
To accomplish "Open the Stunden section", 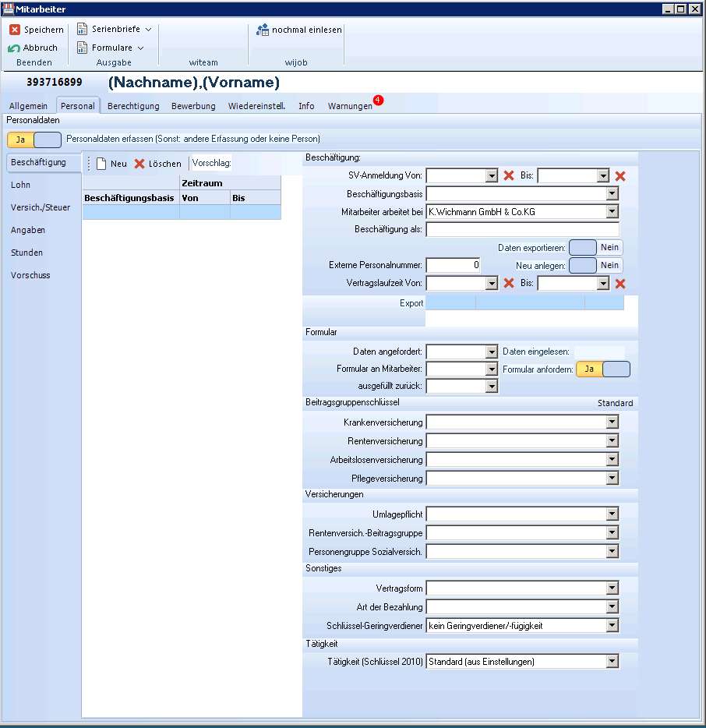I will (27, 253).
